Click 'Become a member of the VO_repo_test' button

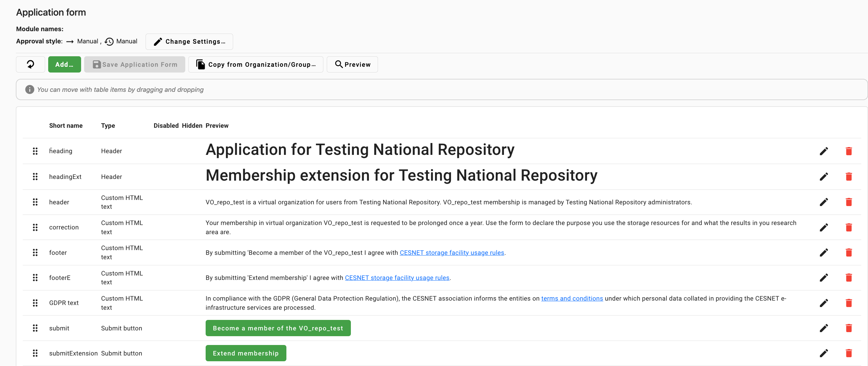click(278, 328)
